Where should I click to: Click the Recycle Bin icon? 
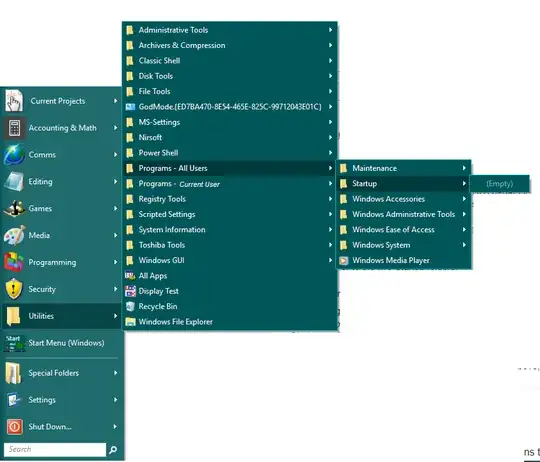coord(130,306)
